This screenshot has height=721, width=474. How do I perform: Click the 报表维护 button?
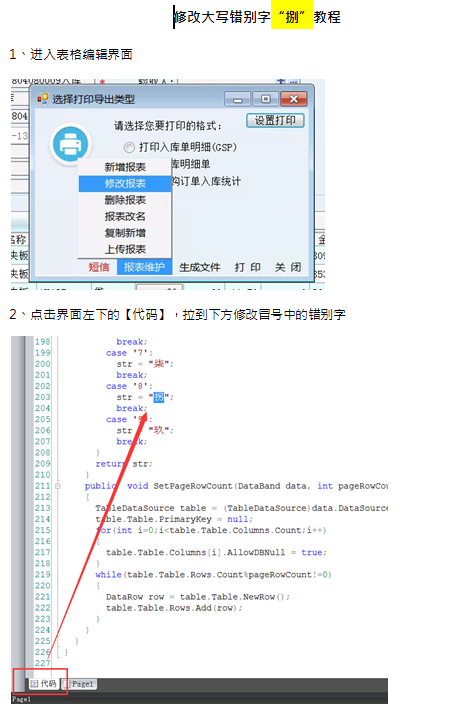pyautogui.click(x=144, y=267)
